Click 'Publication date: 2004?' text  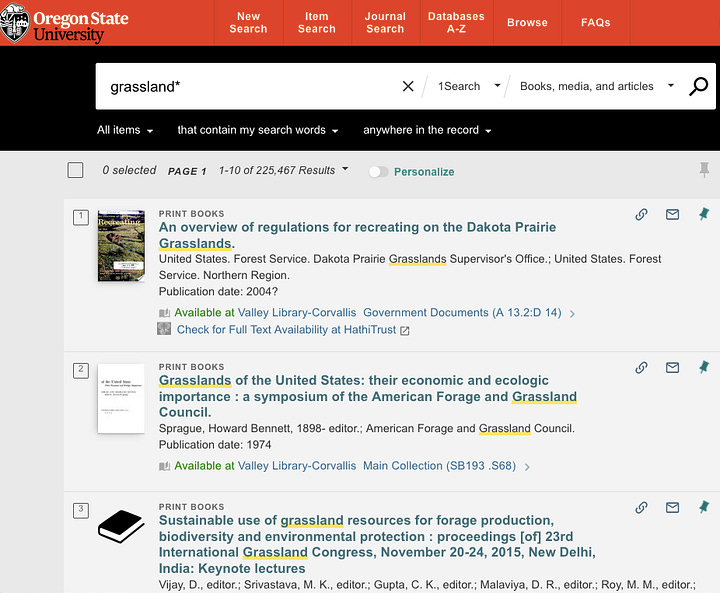(x=218, y=292)
